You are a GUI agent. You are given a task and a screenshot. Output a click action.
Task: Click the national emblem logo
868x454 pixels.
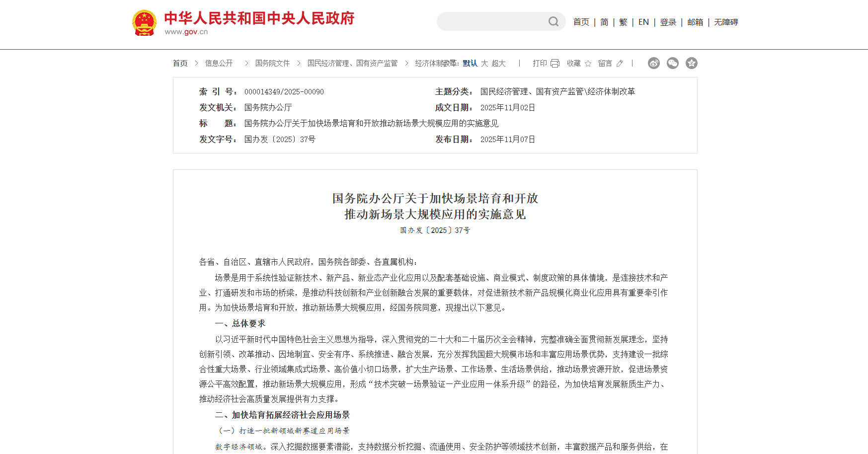pyautogui.click(x=145, y=23)
